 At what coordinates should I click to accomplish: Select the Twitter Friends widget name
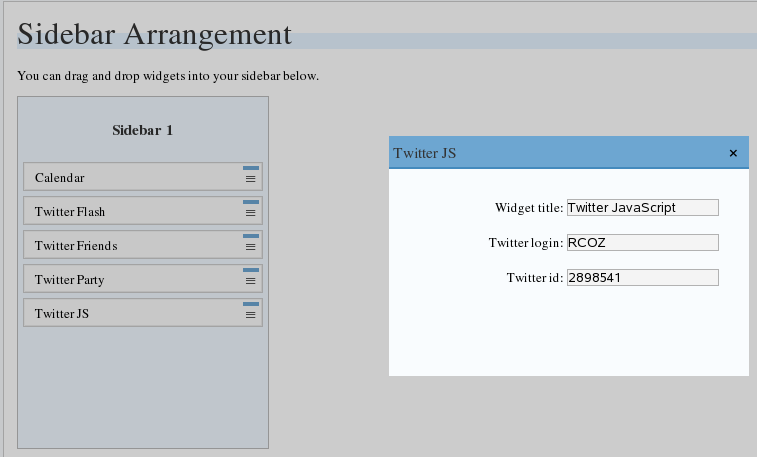tap(76, 246)
